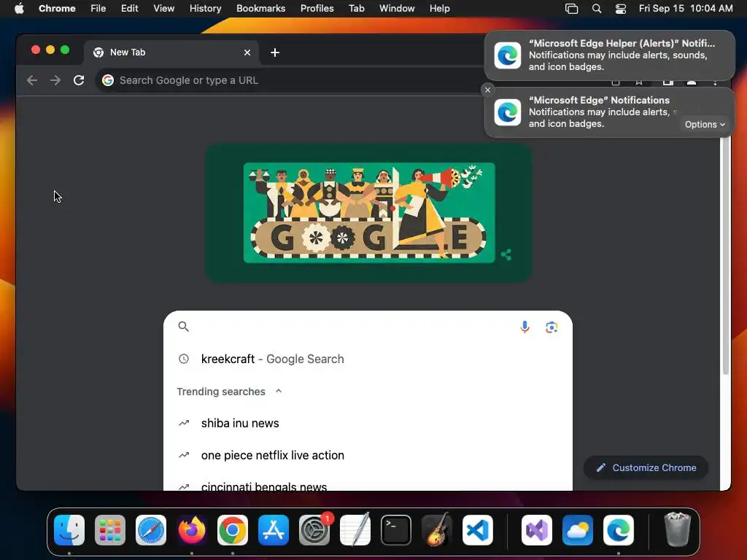Open the Profiles menu

(x=317, y=9)
